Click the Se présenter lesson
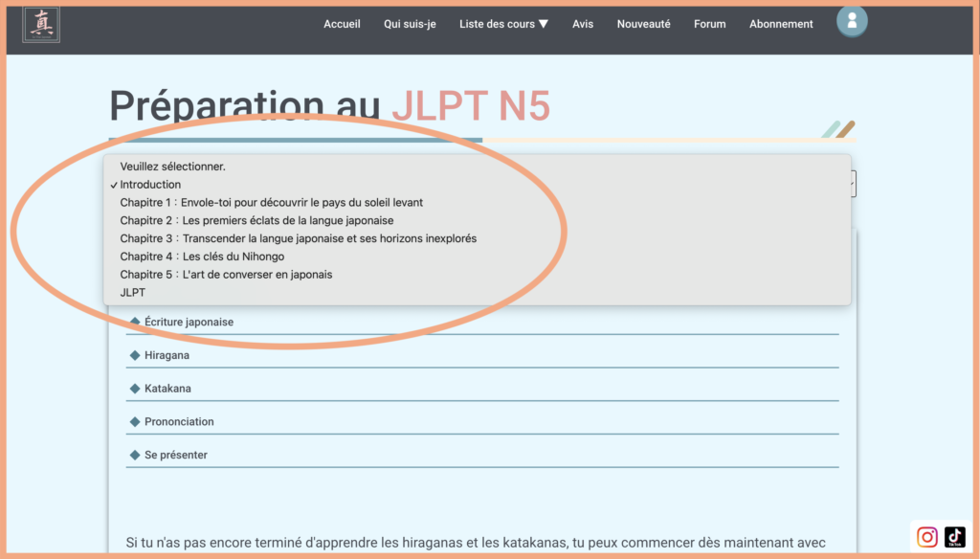980x559 pixels. click(x=176, y=455)
